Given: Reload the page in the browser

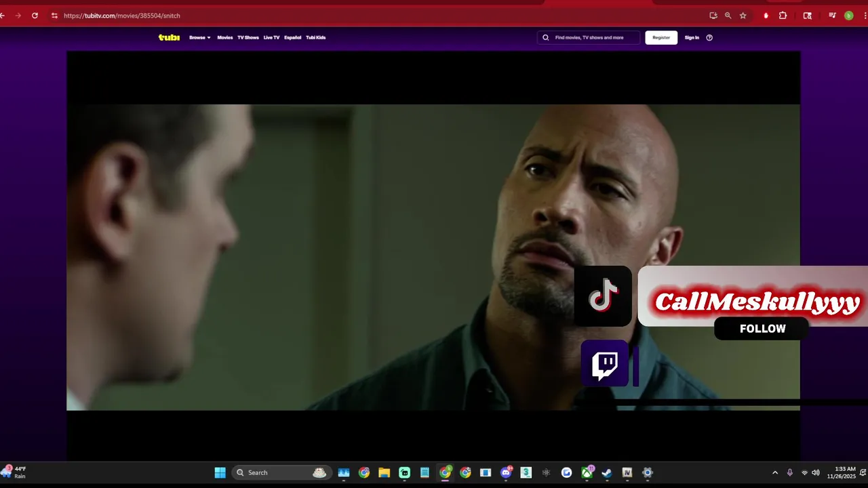Looking at the screenshot, I should coord(35,16).
